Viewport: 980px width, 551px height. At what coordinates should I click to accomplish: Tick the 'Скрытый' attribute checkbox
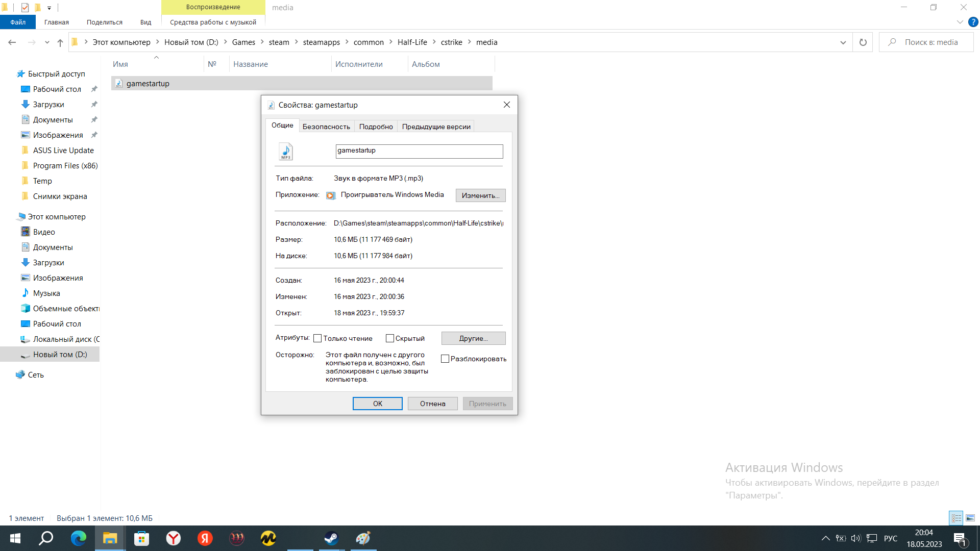click(390, 338)
